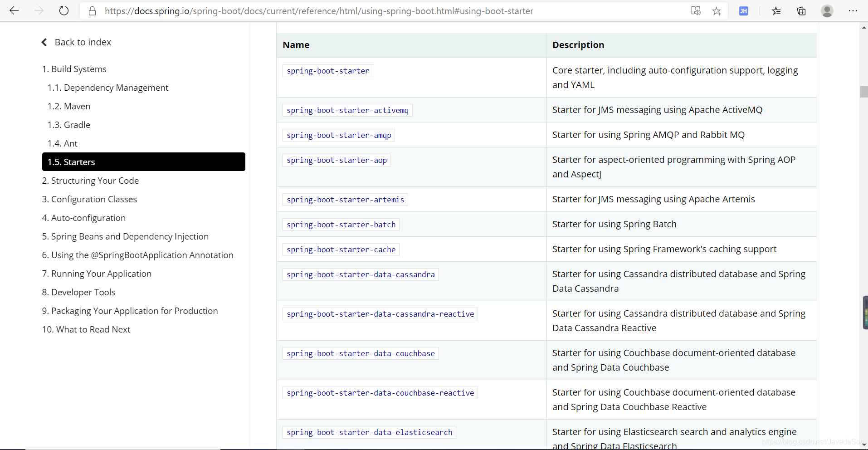Click spring-boot-starter-data-couchbase entry

[x=361, y=353]
